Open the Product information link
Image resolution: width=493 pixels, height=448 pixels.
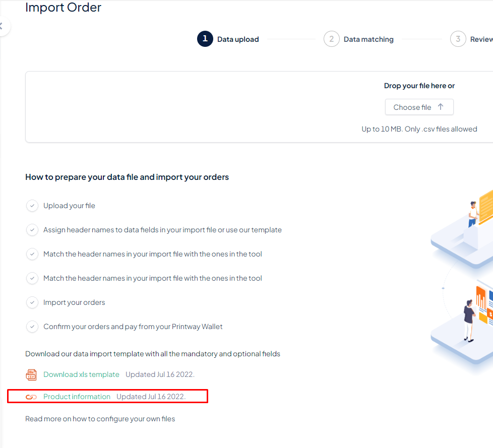point(77,397)
